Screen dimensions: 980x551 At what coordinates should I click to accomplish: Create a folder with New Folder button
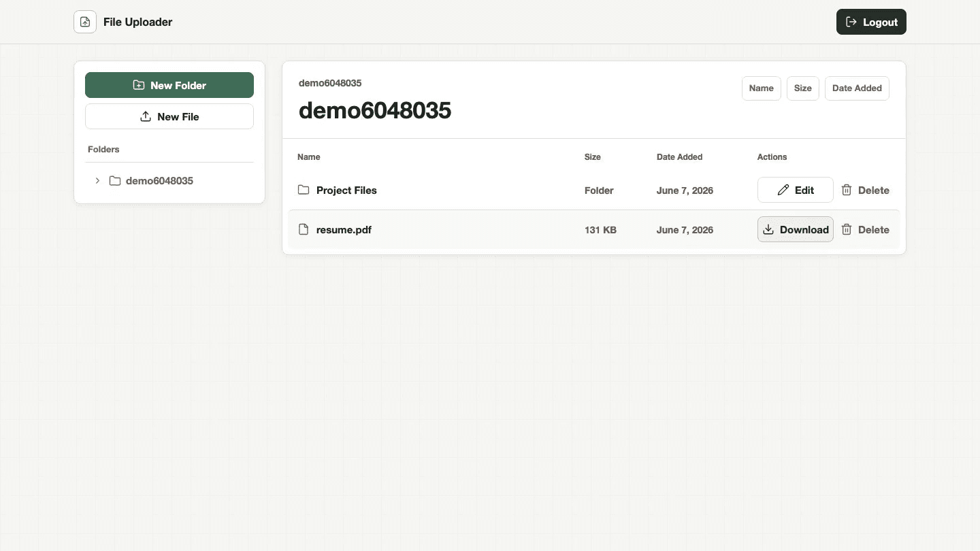pos(169,85)
